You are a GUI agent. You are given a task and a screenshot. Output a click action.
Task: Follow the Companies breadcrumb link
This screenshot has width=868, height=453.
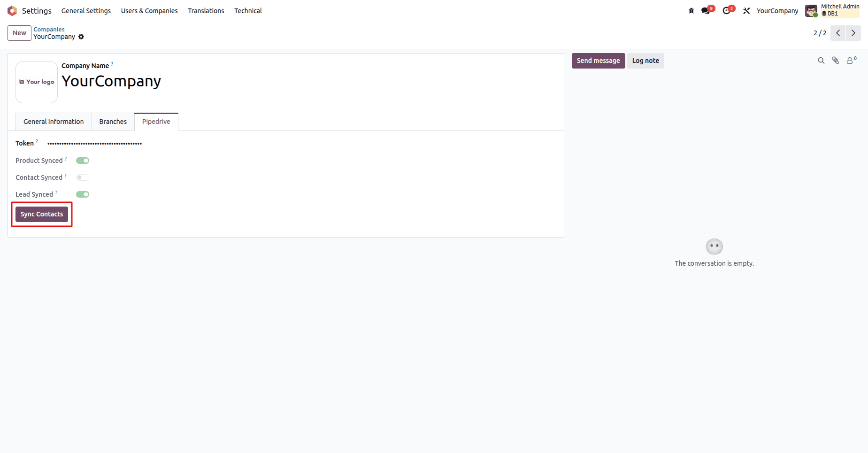point(49,29)
